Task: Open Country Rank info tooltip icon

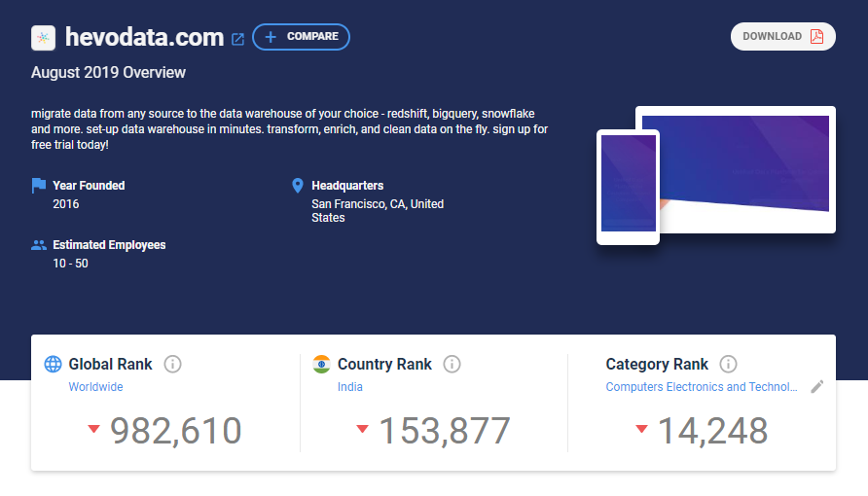Action: coord(452,364)
